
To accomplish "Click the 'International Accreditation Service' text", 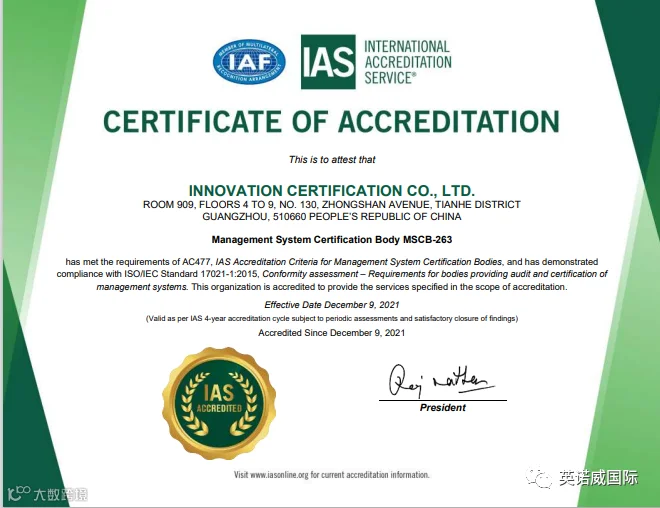I will coord(407,62).
